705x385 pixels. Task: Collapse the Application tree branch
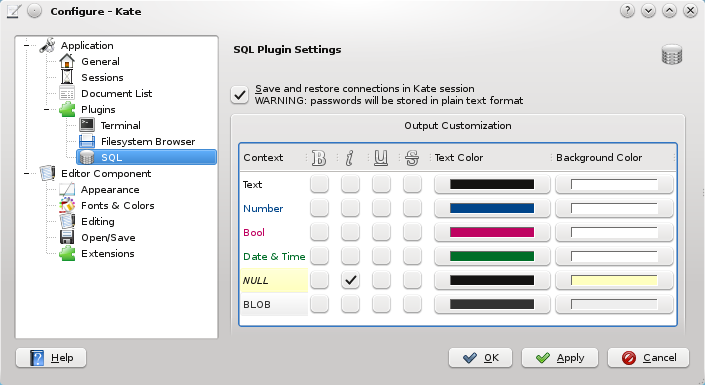(x=27, y=45)
